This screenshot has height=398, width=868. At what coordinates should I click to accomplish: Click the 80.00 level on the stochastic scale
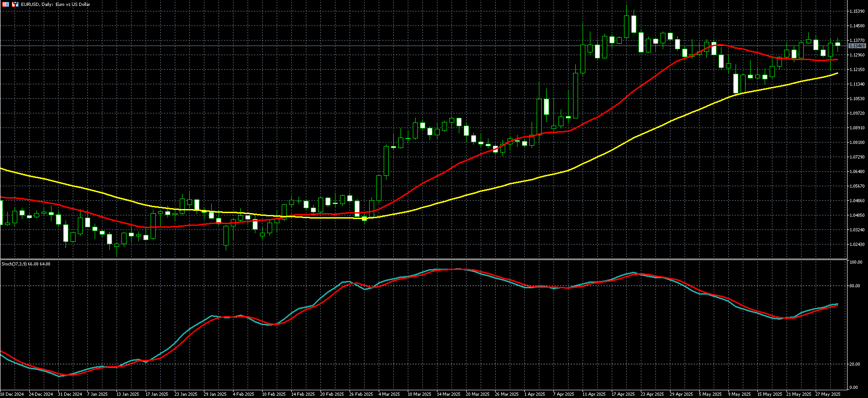click(x=855, y=286)
